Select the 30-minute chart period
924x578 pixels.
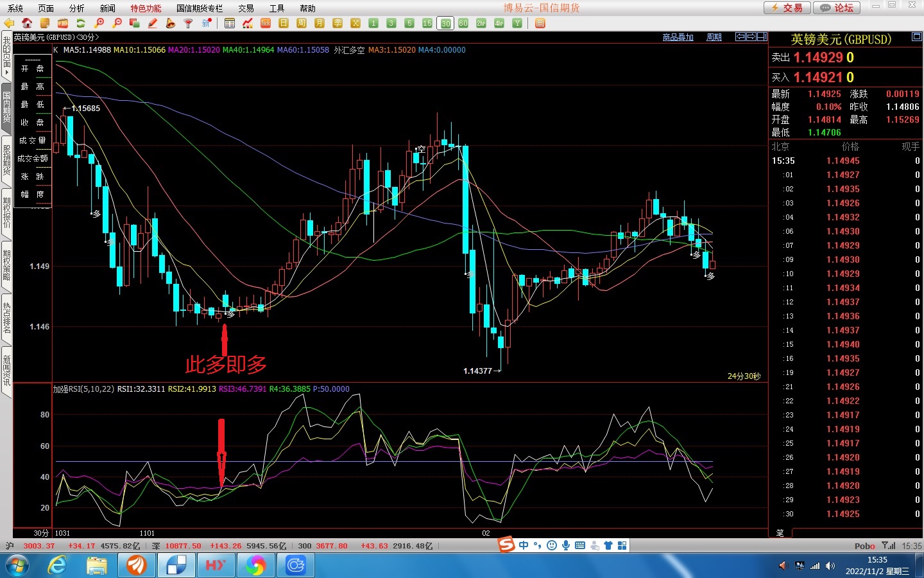point(445,23)
